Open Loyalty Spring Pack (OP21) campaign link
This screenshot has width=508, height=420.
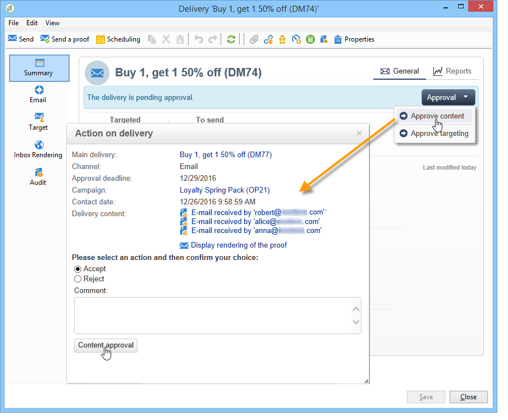[225, 190]
